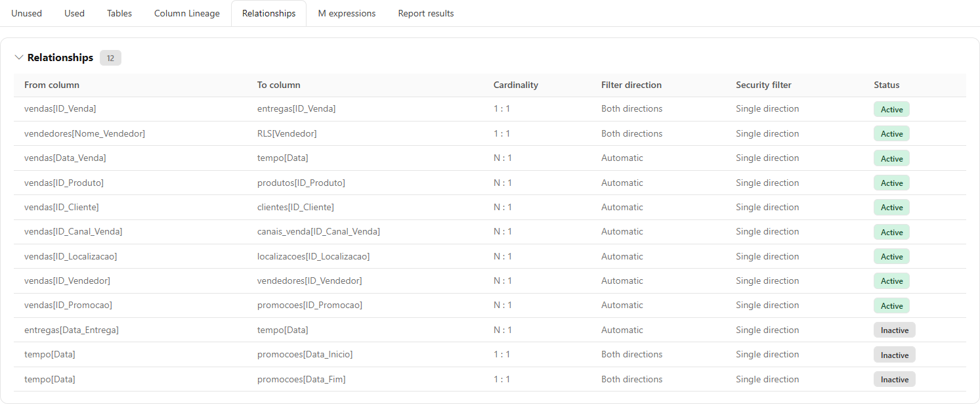Screen dimensions: 980x404
Task: Click Active badge in vendedores[Nome_Vendedor] row
Action: pos(891,134)
